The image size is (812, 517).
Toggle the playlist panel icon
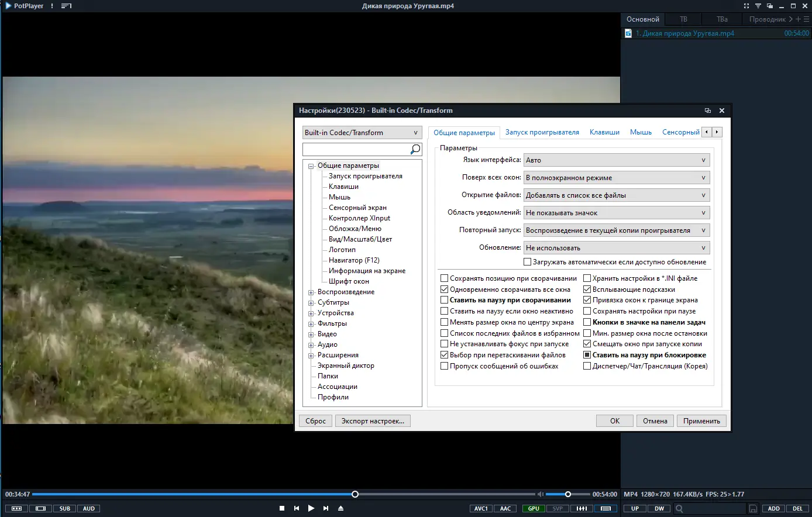pyautogui.click(x=605, y=508)
